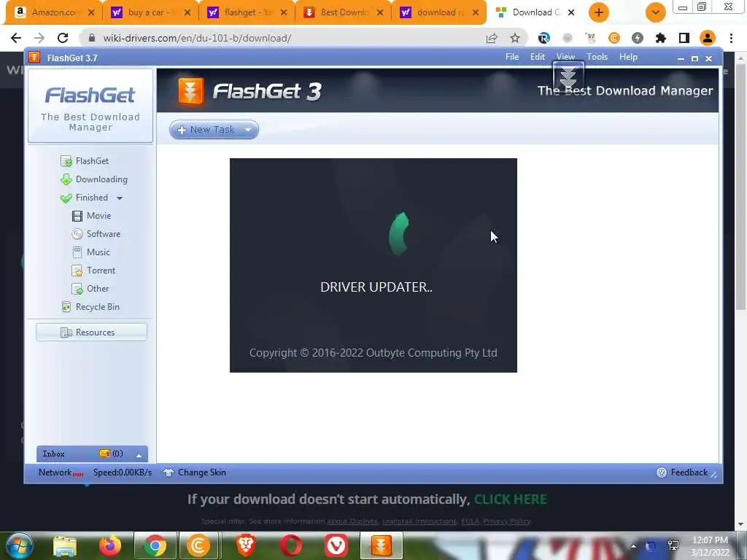Open the Feedback help icon

click(x=661, y=472)
